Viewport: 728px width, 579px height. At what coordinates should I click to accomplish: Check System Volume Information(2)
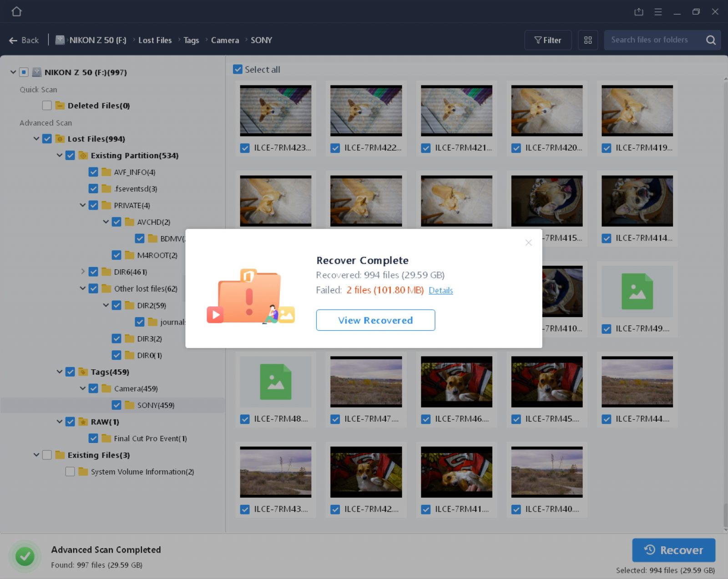[70, 472]
